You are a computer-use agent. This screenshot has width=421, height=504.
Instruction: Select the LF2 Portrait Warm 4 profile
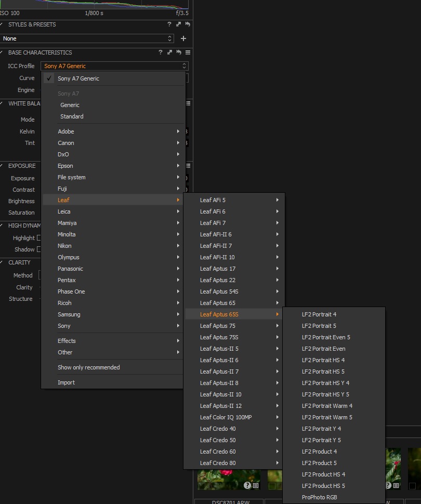click(327, 406)
